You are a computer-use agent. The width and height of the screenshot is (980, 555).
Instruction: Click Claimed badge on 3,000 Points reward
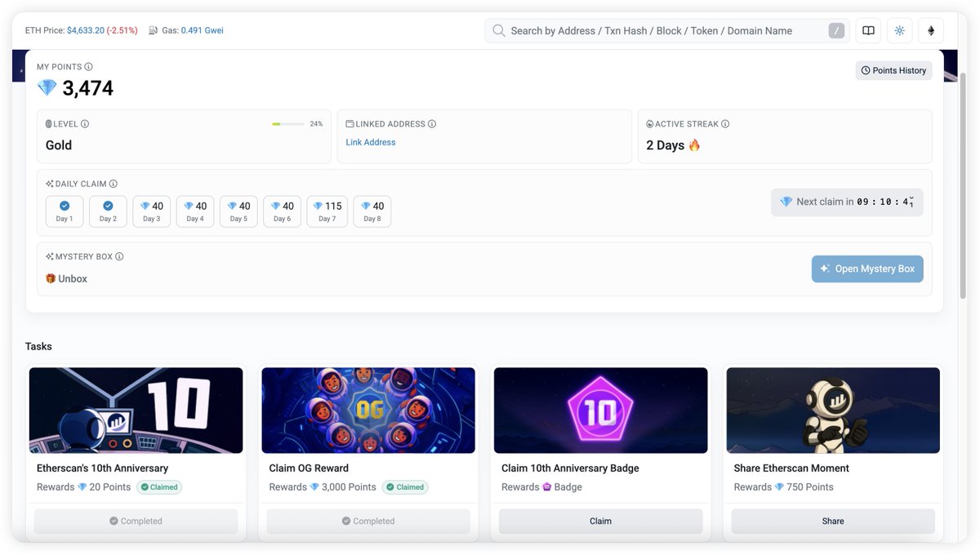tap(405, 487)
